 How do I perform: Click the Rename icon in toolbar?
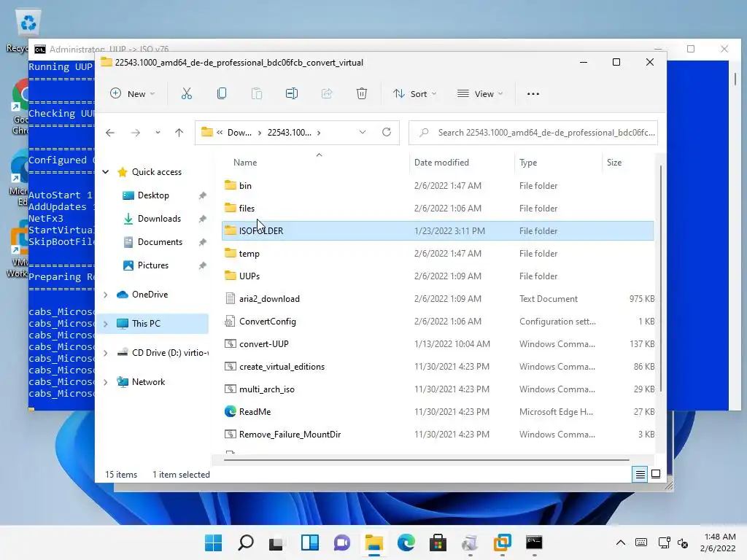coord(292,94)
